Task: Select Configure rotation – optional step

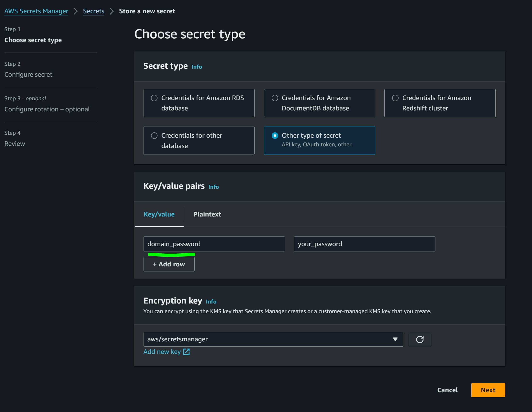Action: [47, 109]
